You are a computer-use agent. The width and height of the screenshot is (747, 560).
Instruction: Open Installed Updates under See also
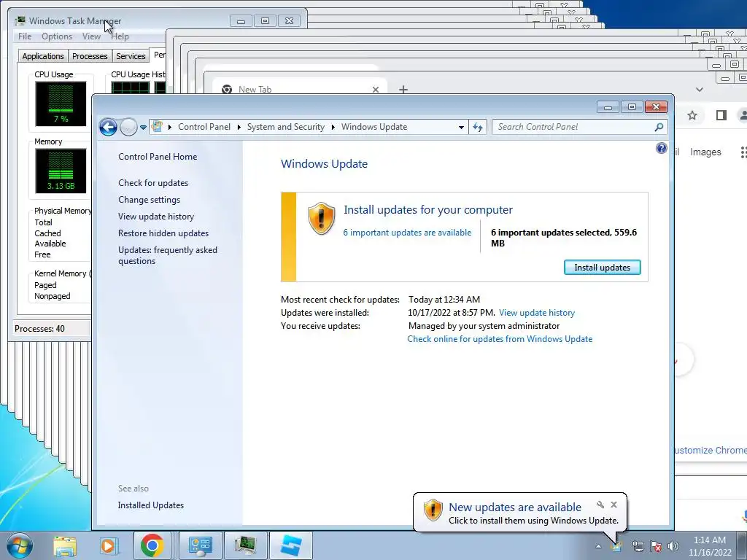[x=150, y=505]
